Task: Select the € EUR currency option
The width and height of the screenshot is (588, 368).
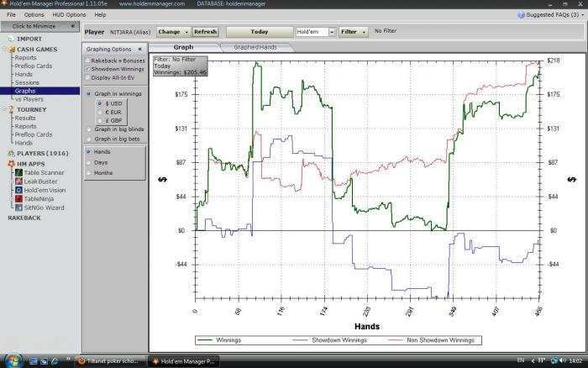Action: pos(100,112)
